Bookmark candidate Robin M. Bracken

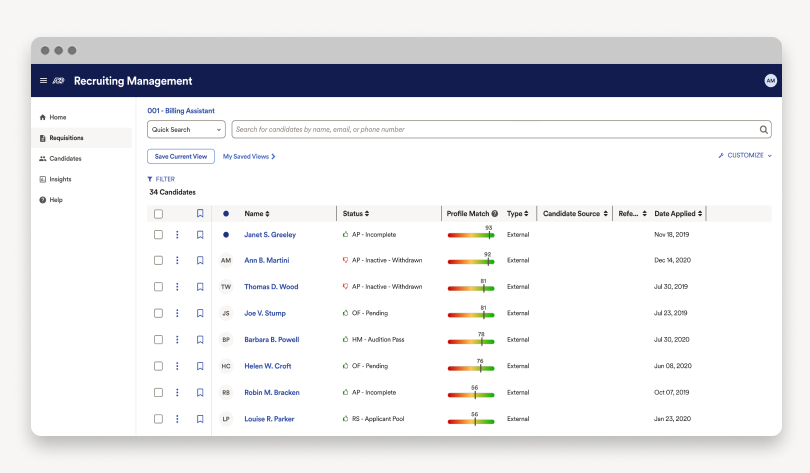point(200,392)
